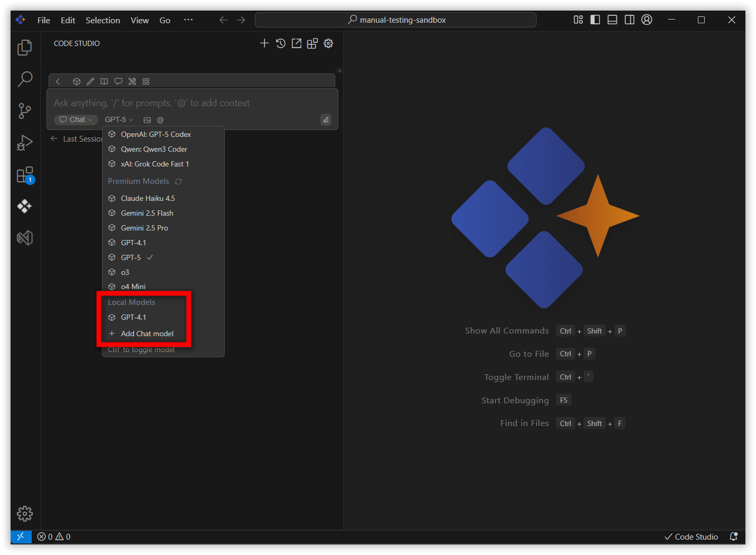Collapse the GPT-5 model picker dropdown
The height and width of the screenshot is (555, 756).
(119, 120)
